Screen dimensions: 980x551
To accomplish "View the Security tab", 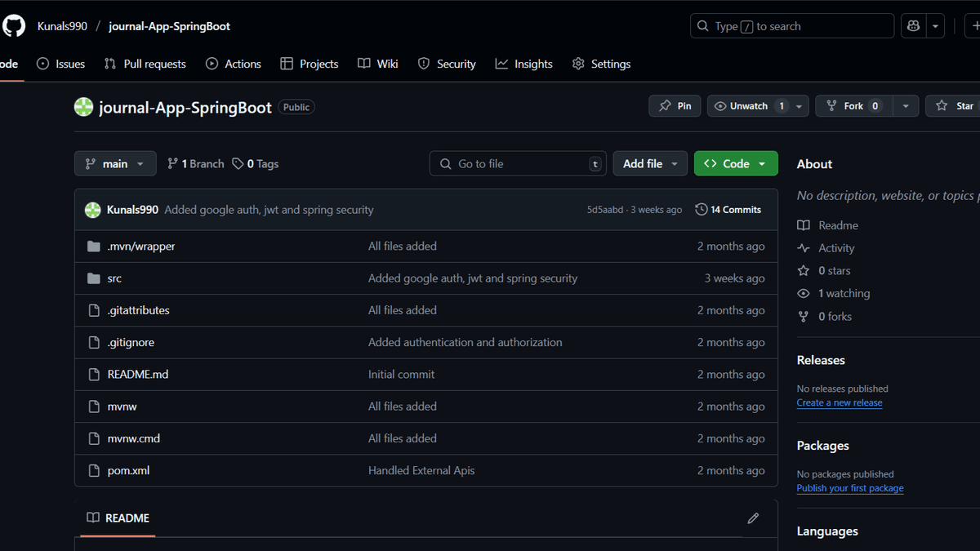I will (x=447, y=64).
